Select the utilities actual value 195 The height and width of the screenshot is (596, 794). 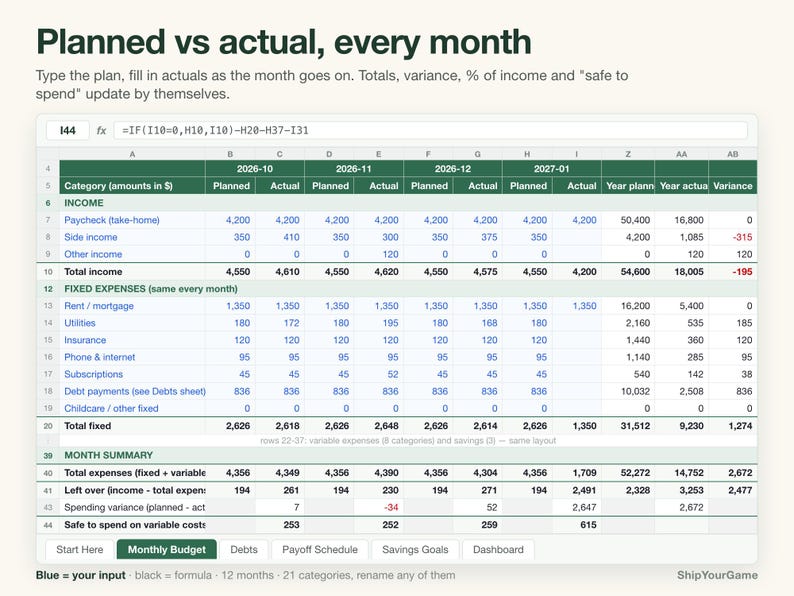[x=378, y=323]
